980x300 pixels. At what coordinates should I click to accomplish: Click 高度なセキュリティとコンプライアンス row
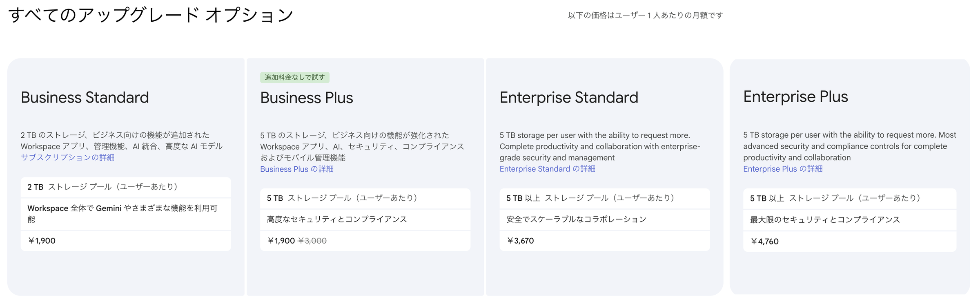click(365, 219)
